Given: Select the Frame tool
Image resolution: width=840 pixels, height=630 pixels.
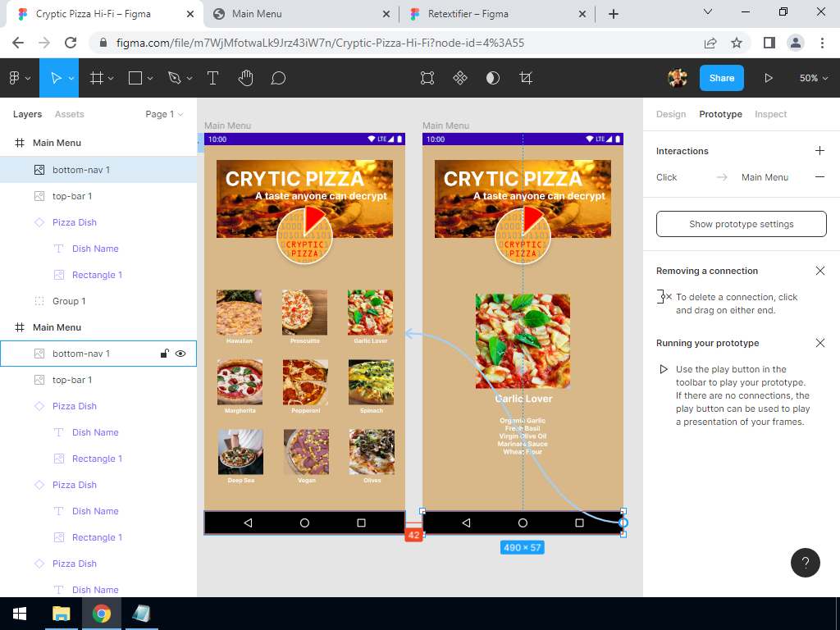Looking at the screenshot, I should 97,78.
